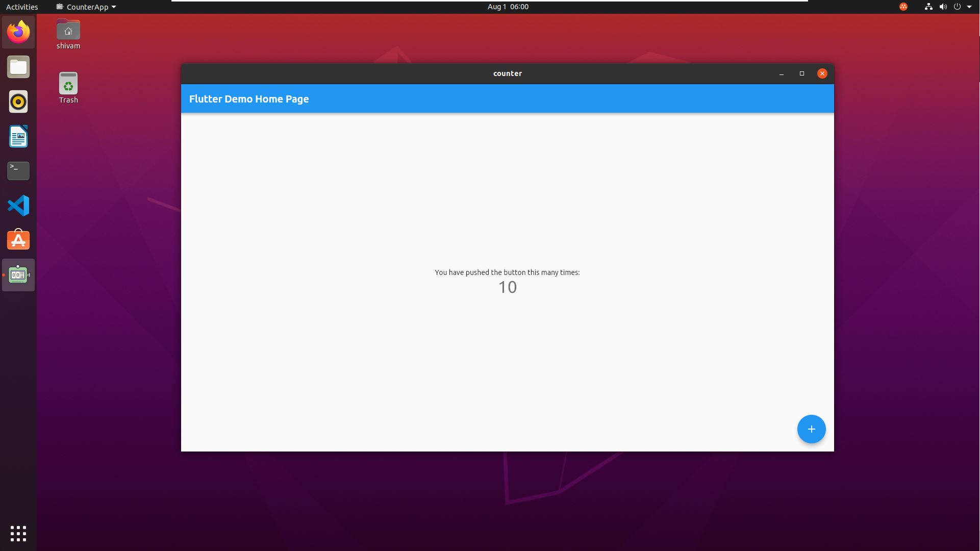Select the Flutter Demo Home Page title
Viewport: 980px width, 551px height.
[x=249, y=98]
